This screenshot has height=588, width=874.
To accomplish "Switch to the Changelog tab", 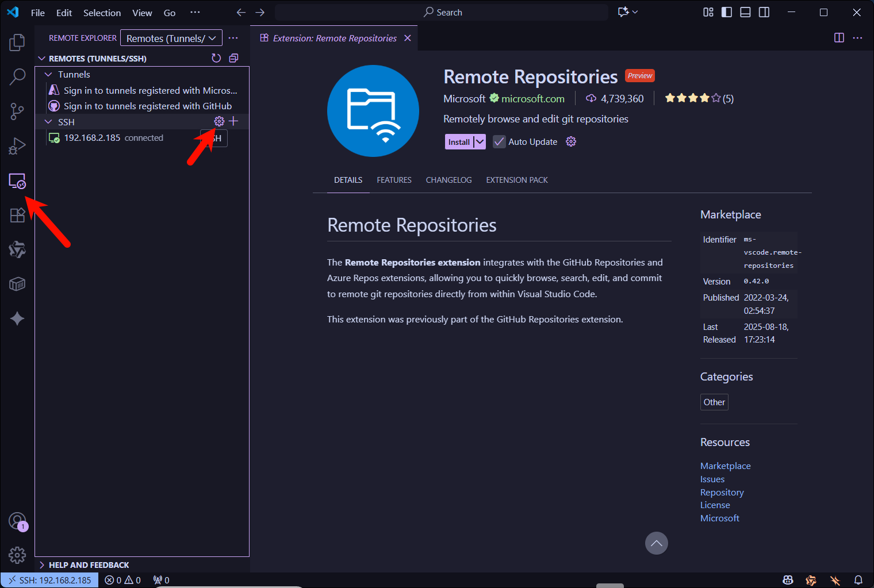I will tap(448, 180).
